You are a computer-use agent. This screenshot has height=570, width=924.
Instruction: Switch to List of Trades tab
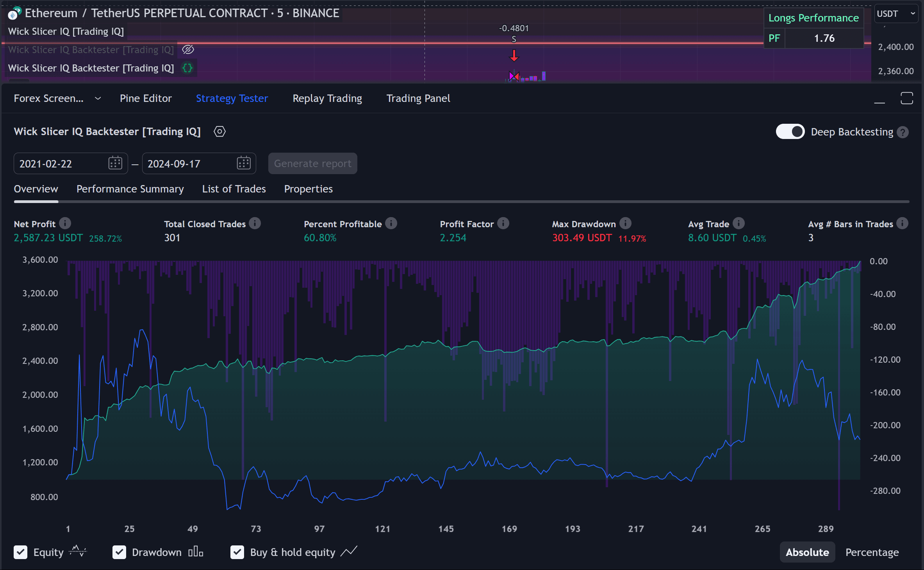(x=234, y=189)
